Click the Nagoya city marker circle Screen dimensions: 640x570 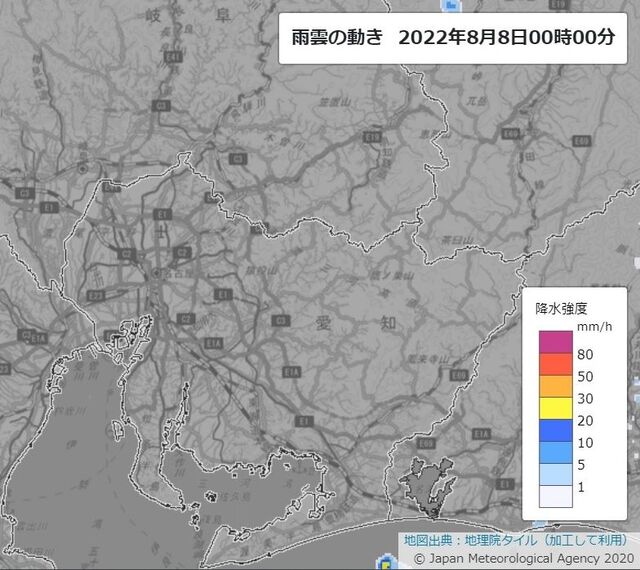[x=156, y=273]
